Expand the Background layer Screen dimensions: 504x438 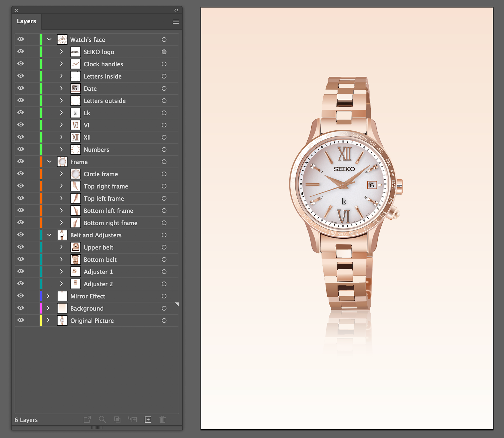[x=48, y=308]
